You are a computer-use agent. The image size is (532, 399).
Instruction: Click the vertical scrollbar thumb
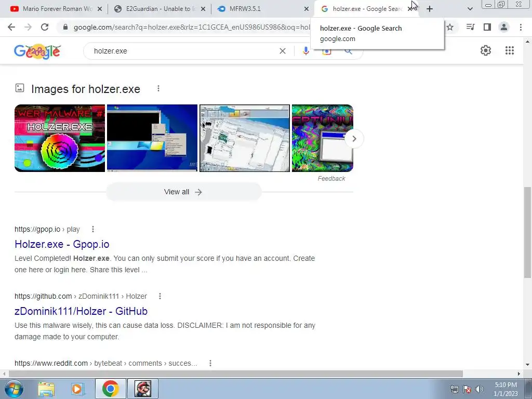[527, 232]
